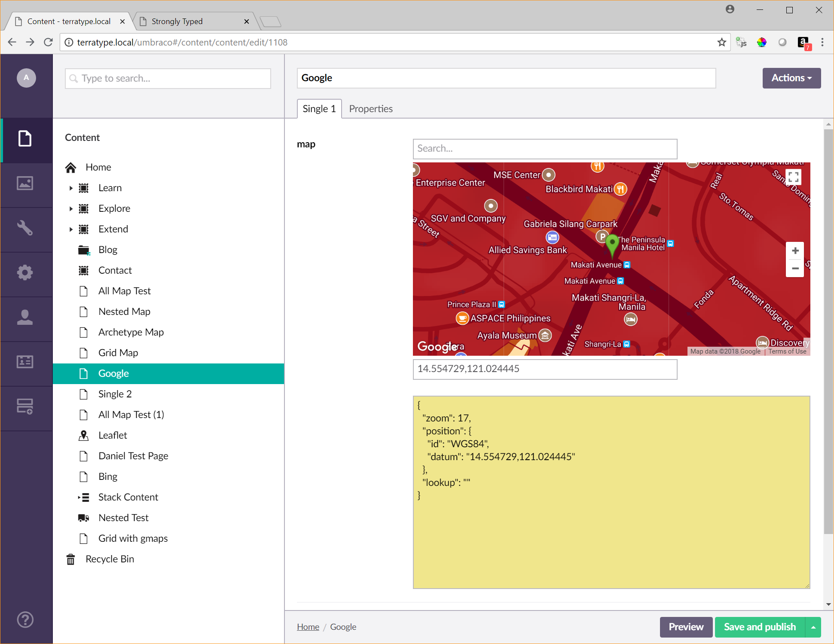Go back in browser history
The image size is (834, 644).
[12, 42]
